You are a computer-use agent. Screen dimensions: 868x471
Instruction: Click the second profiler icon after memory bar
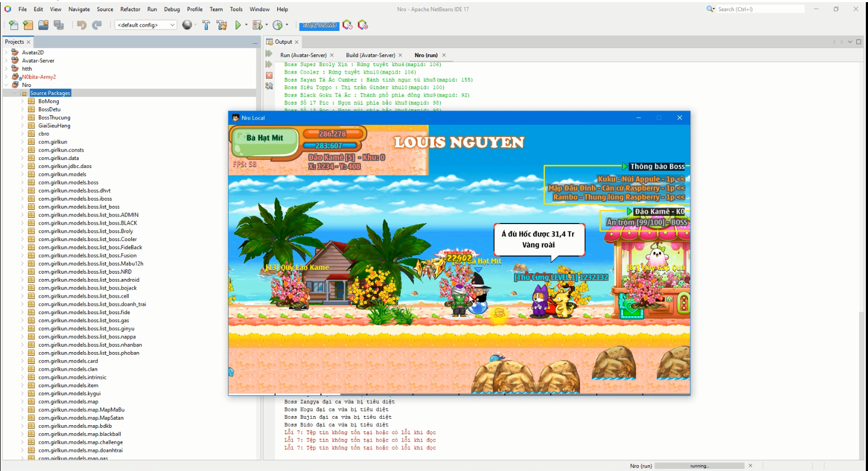[x=363, y=25]
